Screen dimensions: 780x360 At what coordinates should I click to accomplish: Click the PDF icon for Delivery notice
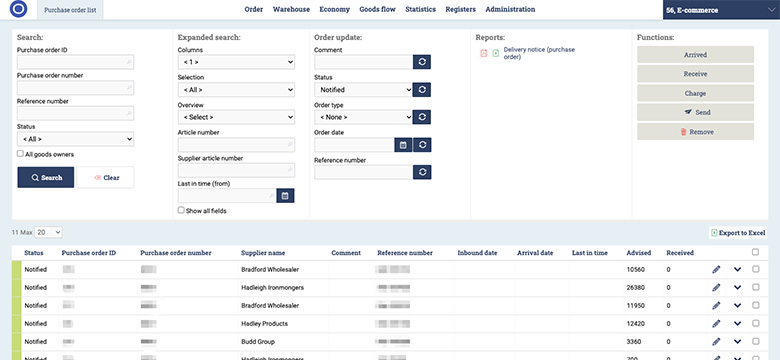coord(484,53)
